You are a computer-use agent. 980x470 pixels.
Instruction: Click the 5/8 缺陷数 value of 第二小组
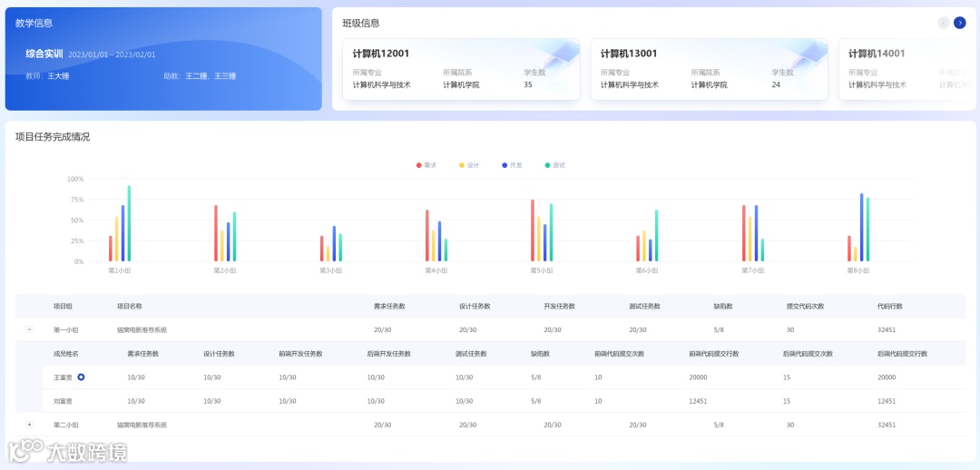[x=719, y=425]
